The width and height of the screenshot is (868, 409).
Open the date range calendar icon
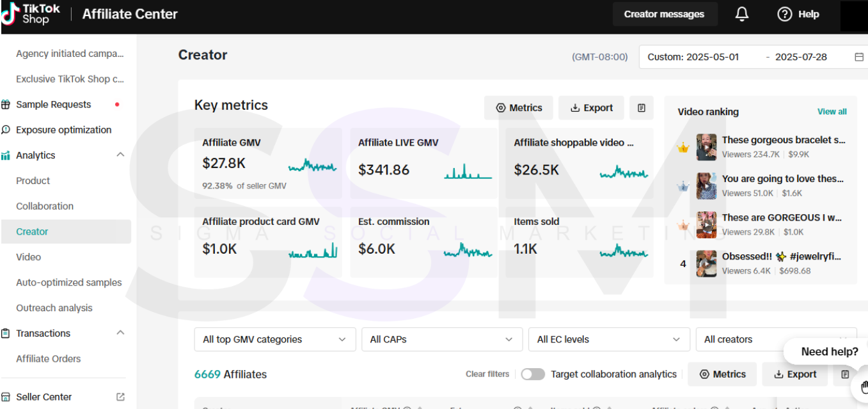tap(859, 57)
